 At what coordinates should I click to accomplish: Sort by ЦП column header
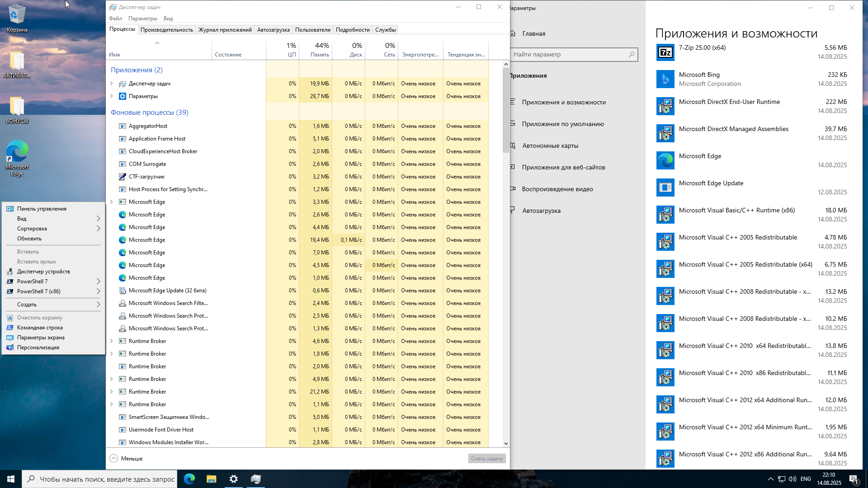(283, 50)
